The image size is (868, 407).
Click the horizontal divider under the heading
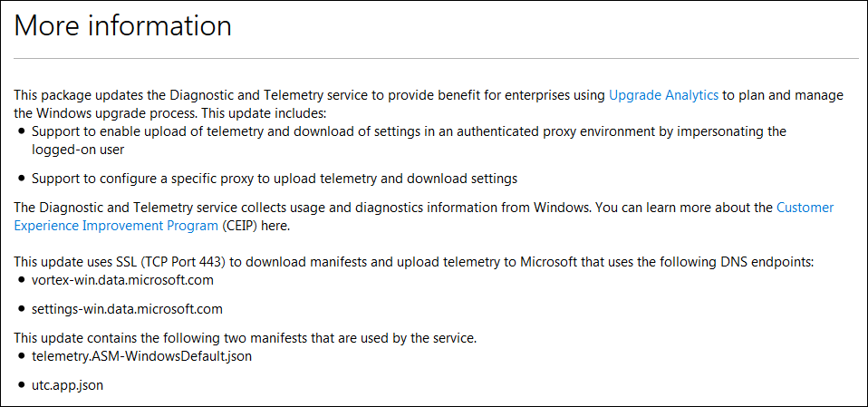pos(436,58)
